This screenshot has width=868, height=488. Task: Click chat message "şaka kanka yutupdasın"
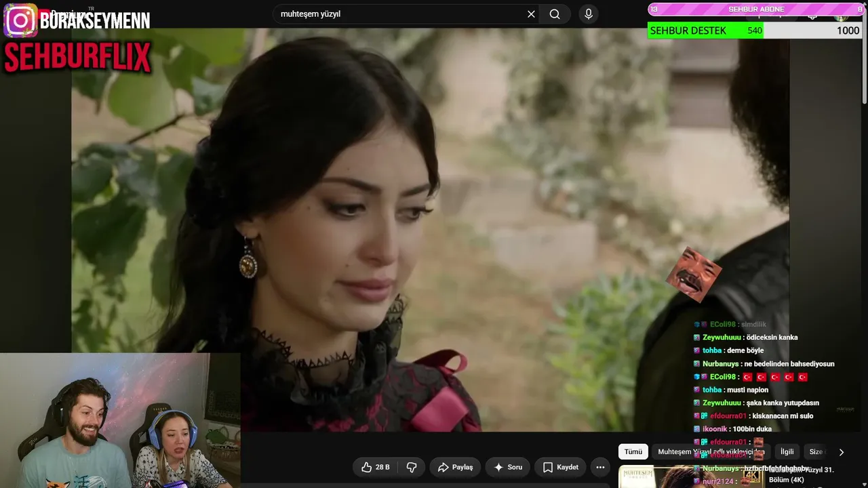[x=783, y=403]
